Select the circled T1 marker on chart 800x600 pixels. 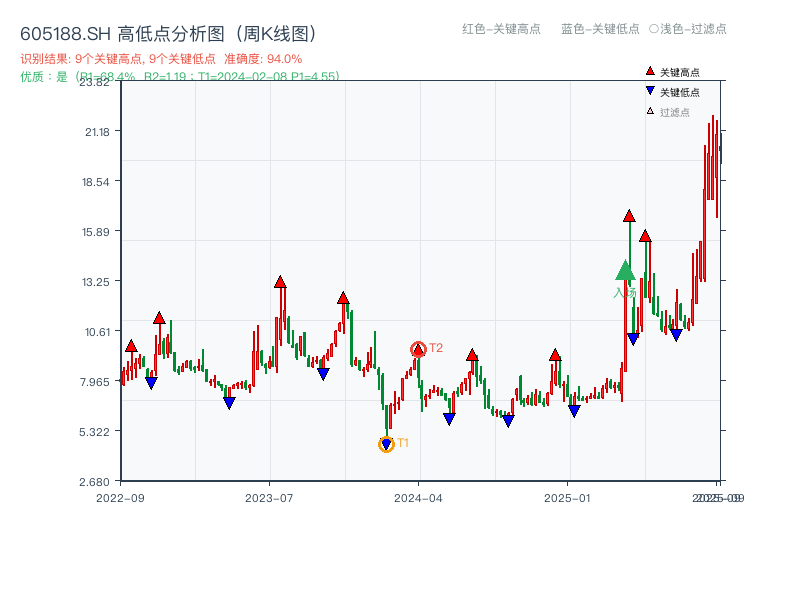(x=387, y=443)
